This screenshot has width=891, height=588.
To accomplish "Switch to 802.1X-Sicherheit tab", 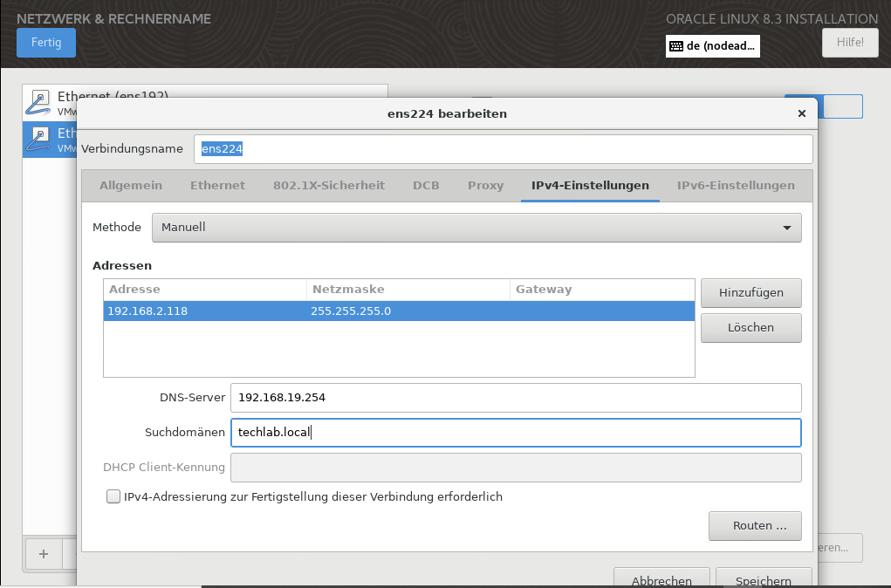I will click(x=328, y=185).
